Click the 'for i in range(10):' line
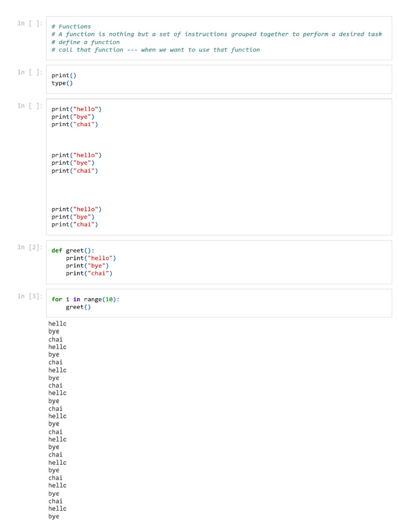The image size is (399, 532). point(86,299)
